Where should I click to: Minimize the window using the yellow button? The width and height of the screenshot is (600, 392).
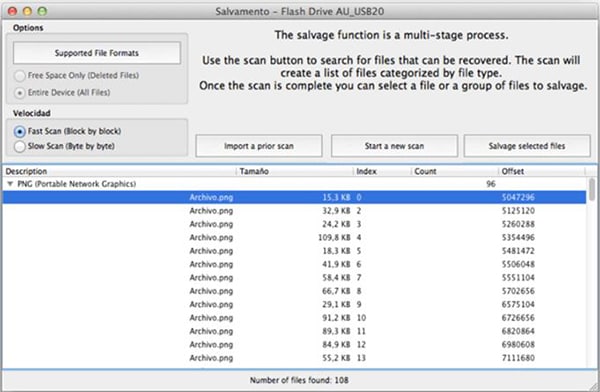point(27,11)
